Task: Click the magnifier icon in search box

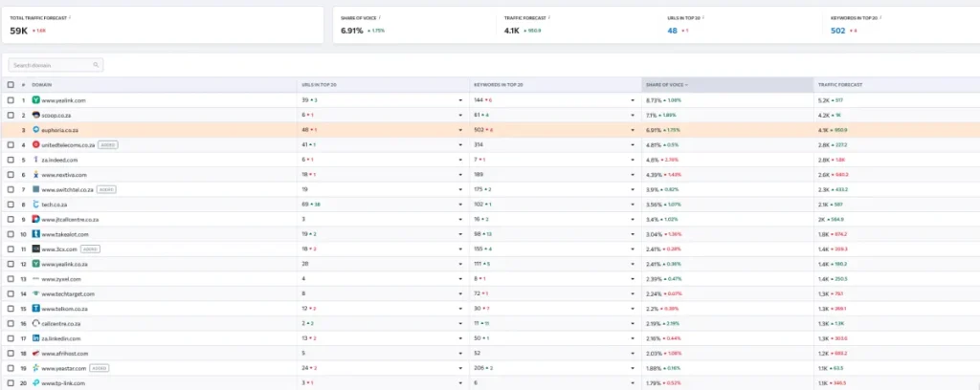Action: click(x=96, y=65)
